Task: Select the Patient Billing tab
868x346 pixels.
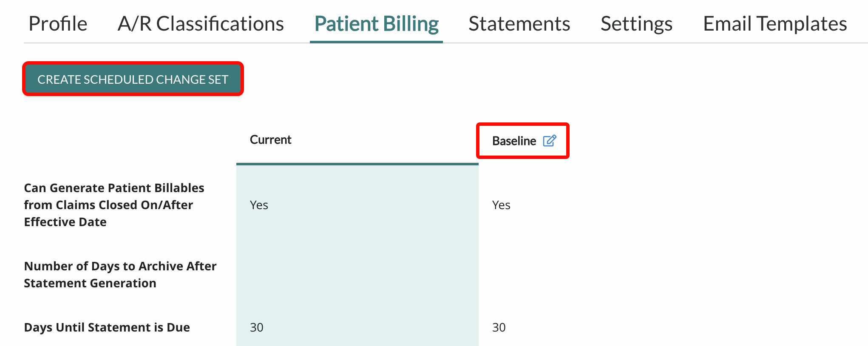Action: (376, 24)
